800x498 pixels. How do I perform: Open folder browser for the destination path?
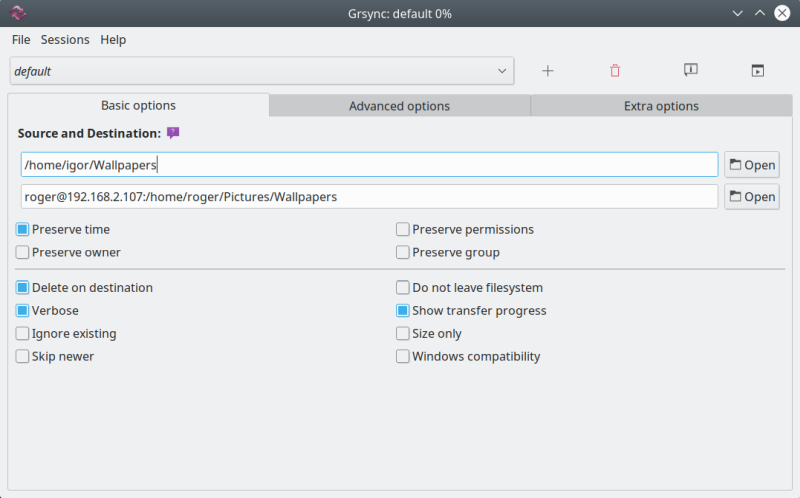click(x=752, y=197)
